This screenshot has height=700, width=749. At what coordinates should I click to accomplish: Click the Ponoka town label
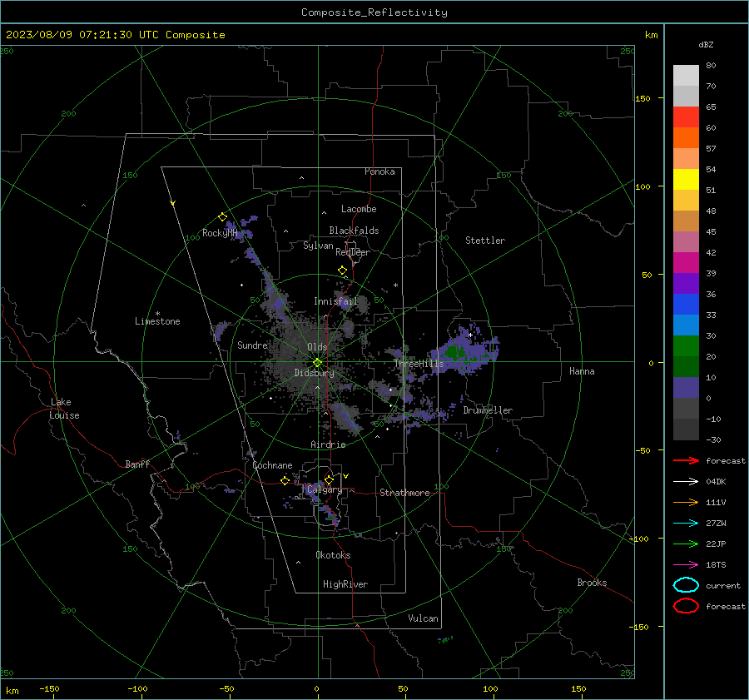[x=379, y=171]
